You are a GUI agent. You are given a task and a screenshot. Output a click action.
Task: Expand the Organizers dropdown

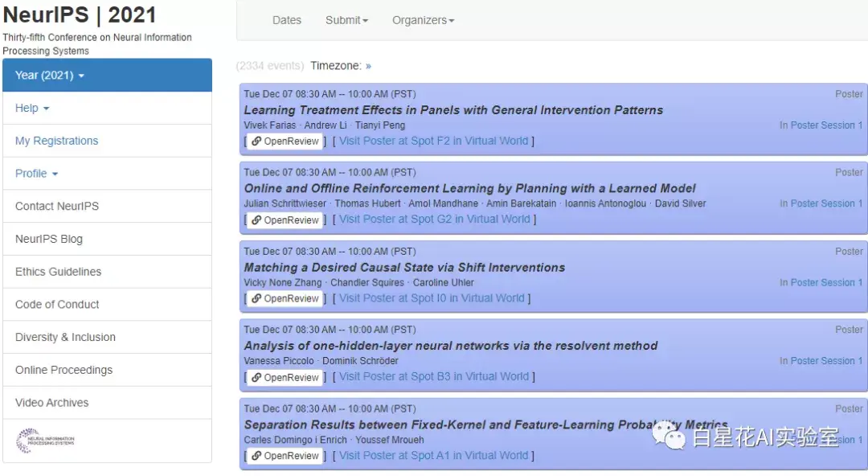click(423, 20)
